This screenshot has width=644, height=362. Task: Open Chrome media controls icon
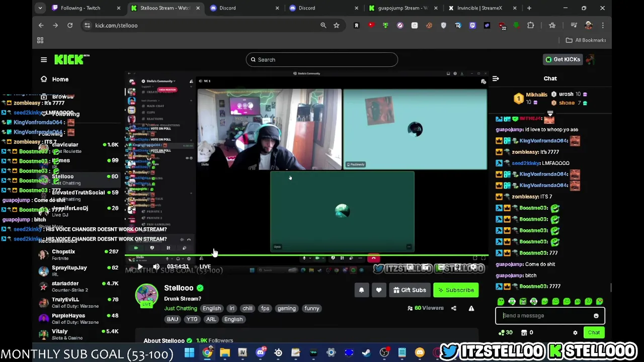coord(574,25)
